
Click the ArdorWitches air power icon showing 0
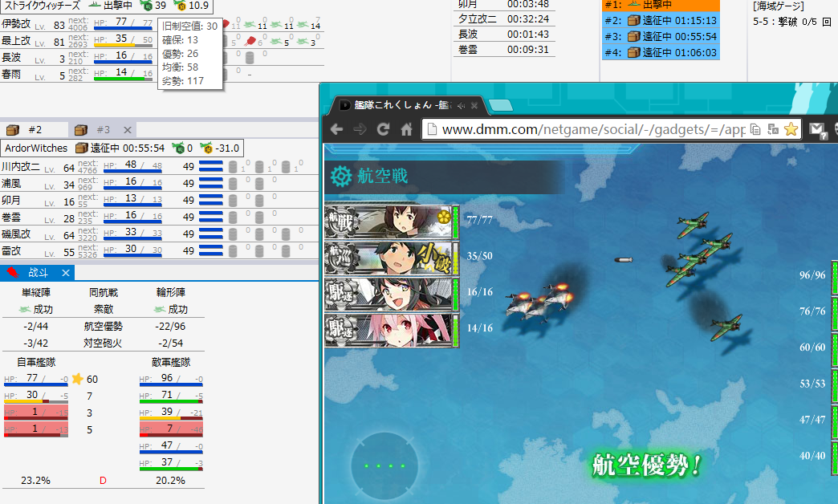tap(178, 148)
